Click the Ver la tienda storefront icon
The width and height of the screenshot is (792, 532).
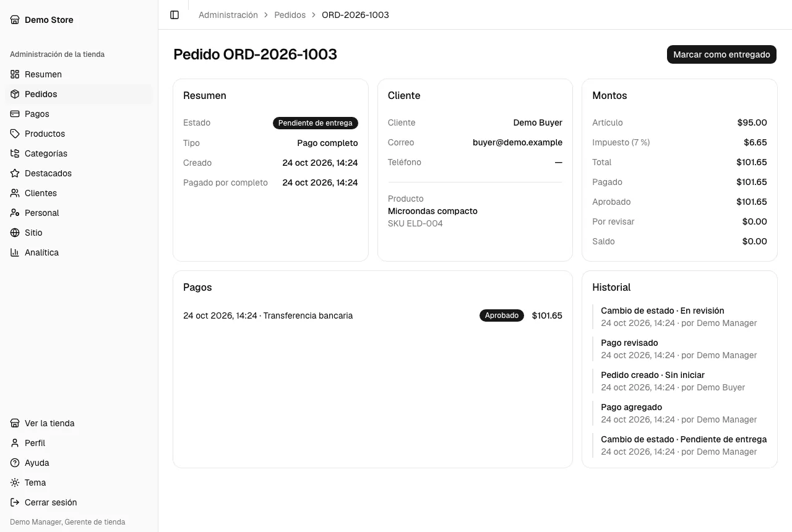point(15,423)
